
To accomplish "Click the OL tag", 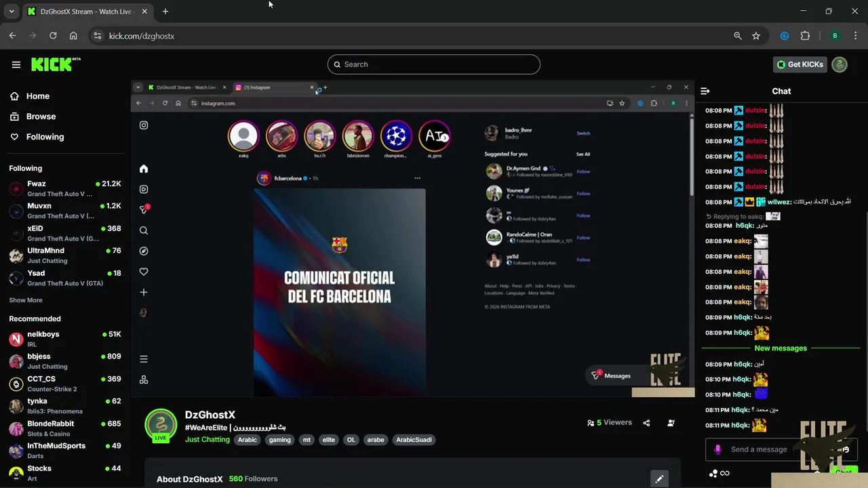I will pyautogui.click(x=351, y=440).
